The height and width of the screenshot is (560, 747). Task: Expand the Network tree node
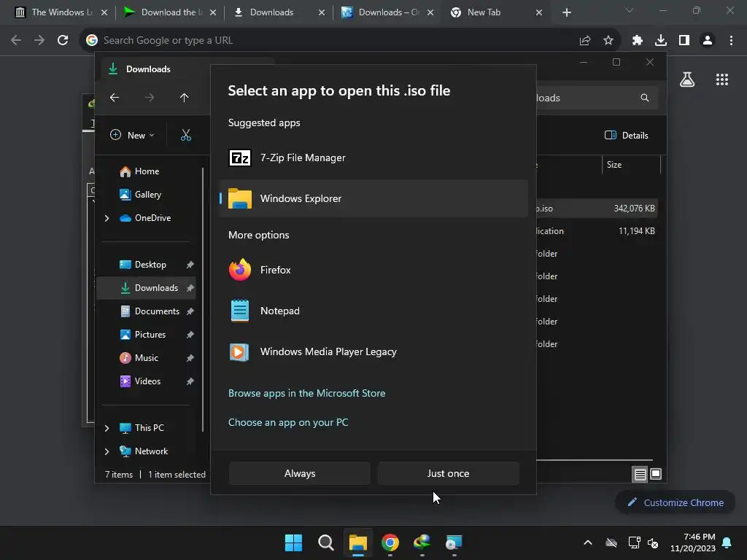(x=107, y=451)
